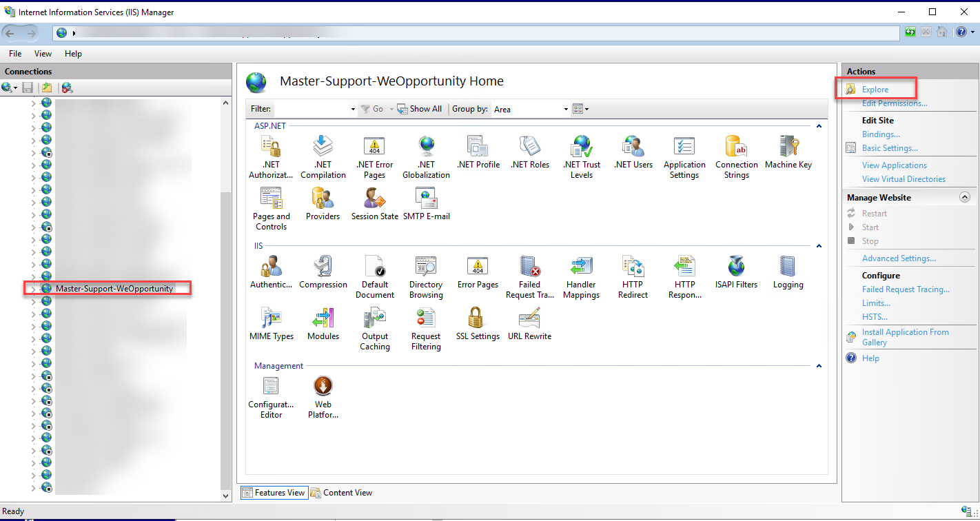This screenshot has width=980, height=521.
Task: Expand the Master-Support-WeOpportunity tree node
Action: point(33,289)
